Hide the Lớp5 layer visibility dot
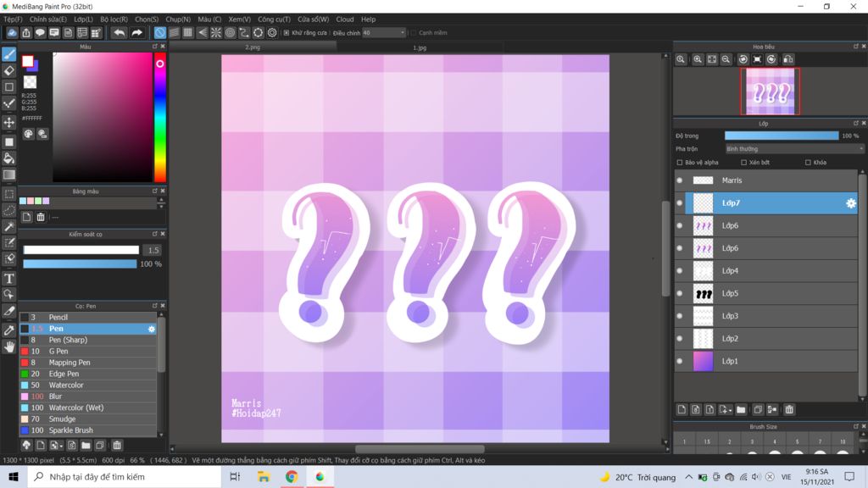Viewport: 868px width, 488px height. click(680, 293)
